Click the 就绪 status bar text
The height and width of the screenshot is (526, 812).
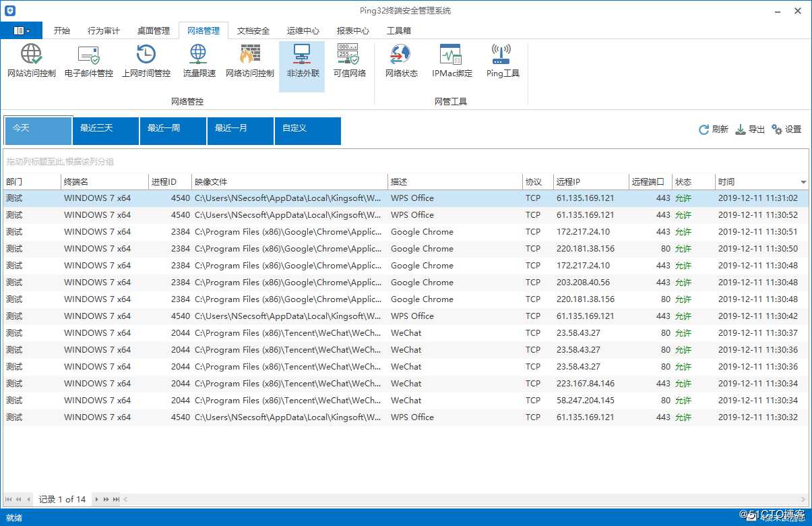[x=13, y=518]
